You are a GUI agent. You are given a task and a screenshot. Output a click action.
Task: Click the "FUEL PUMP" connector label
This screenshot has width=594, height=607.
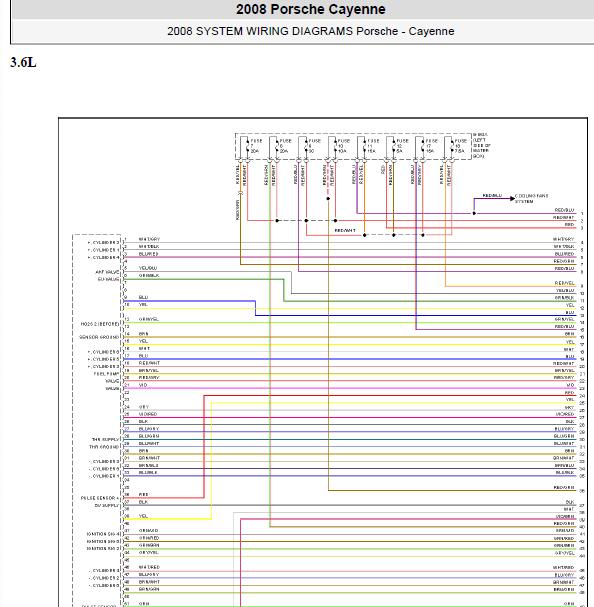coord(106,374)
